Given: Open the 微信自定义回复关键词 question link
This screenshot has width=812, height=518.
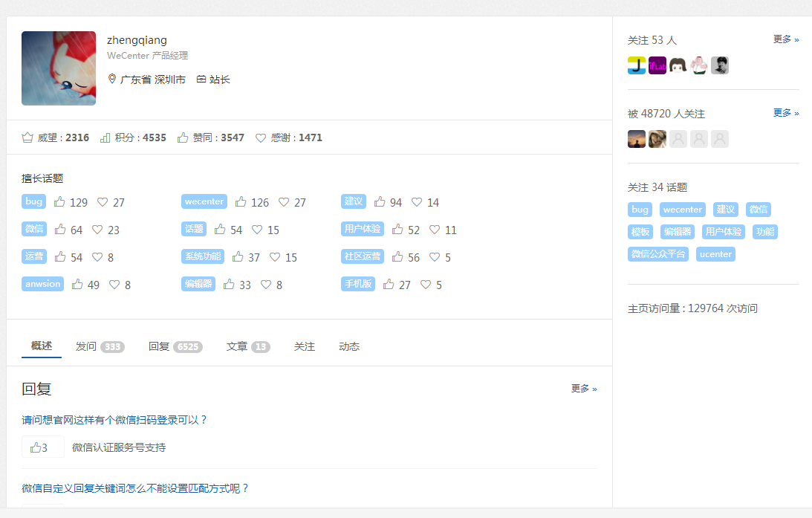Looking at the screenshot, I should [135, 488].
